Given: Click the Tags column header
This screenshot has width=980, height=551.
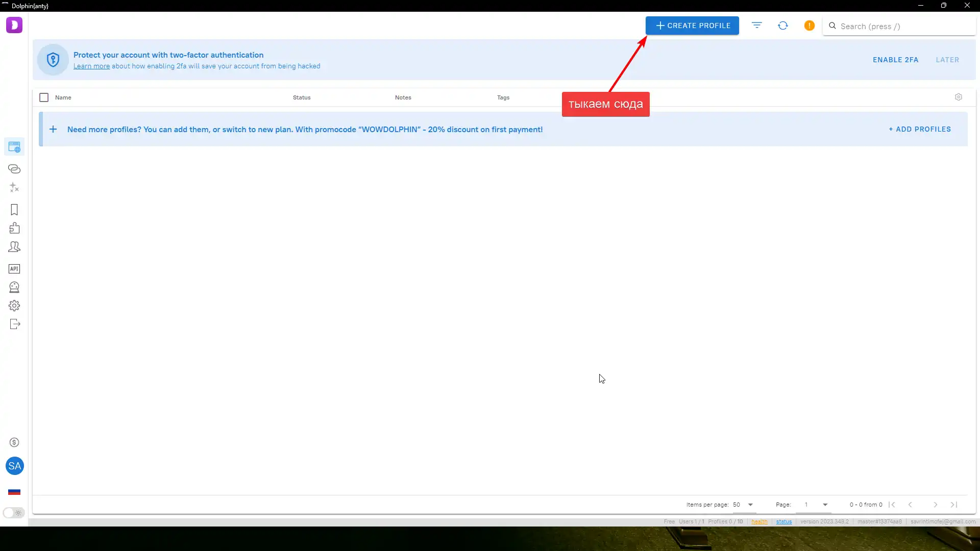Looking at the screenshot, I should tap(503, 97).
